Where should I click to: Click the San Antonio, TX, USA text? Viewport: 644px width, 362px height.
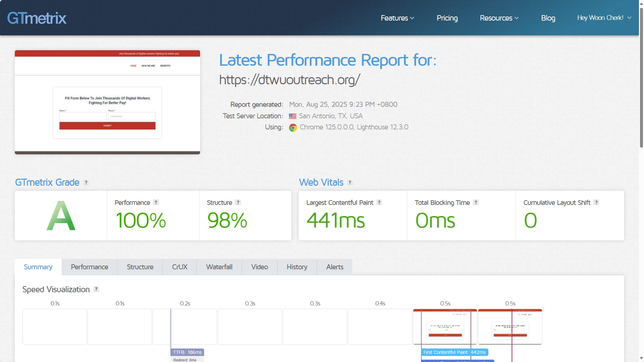click(x=331, y=116)
